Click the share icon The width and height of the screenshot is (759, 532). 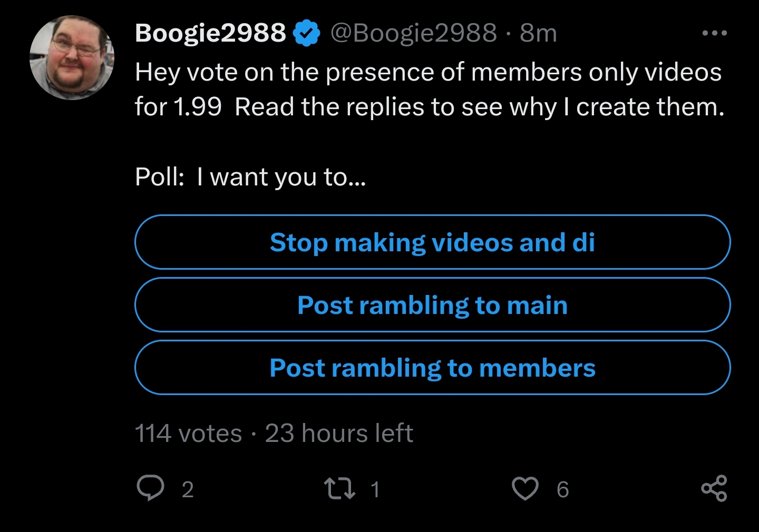click(714, 488)
